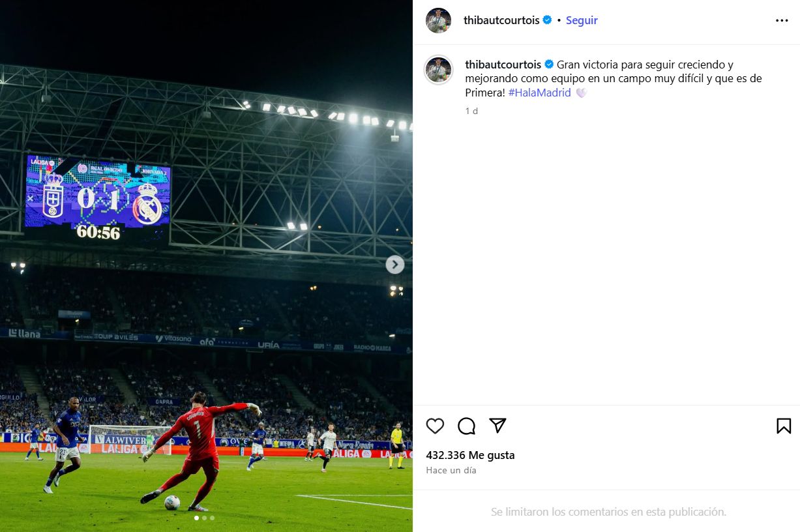800x532 pixels.
Task: Share post using paper plane icon
Action: (x=498, y=426)
